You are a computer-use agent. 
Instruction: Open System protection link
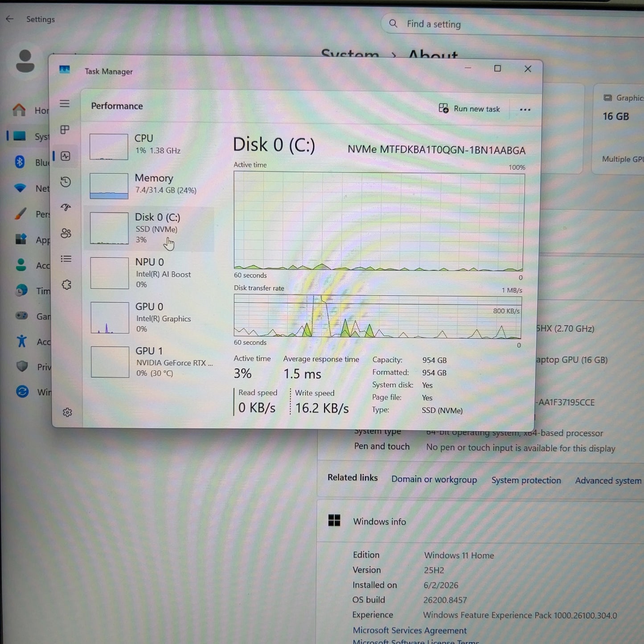[x=526, y=480]
